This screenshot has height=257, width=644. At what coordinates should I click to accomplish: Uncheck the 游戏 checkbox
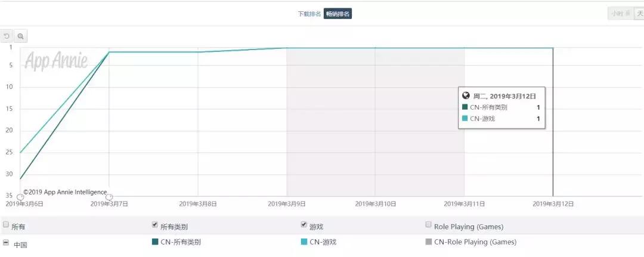coord(304,225)
